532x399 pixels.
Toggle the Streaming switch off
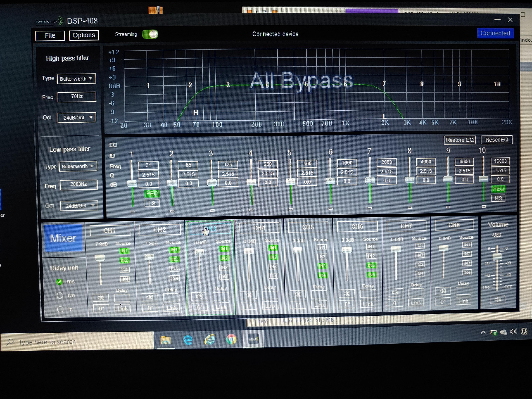tap(150, 34)
